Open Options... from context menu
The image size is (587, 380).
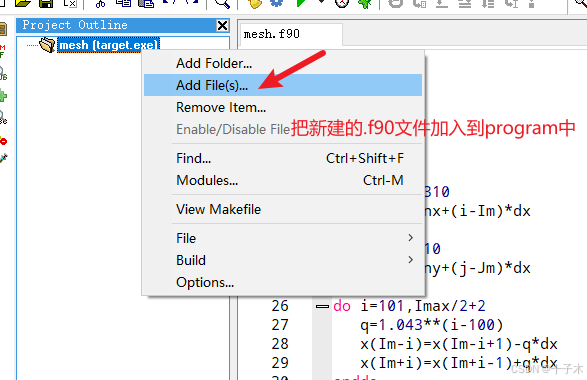pyautogui.click(x=283, y=282)
